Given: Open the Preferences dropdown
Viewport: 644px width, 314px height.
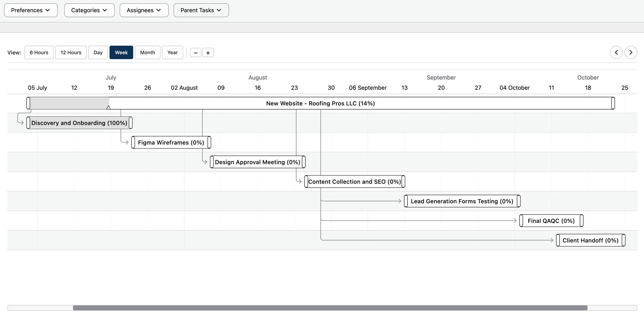Looking at the screenshot, I should (31, 10).
